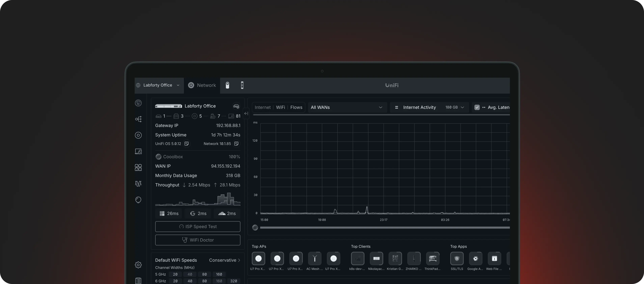Select the k8s-dev client icon
Screen dimensions: 644x284
click(x=357, y=258)
